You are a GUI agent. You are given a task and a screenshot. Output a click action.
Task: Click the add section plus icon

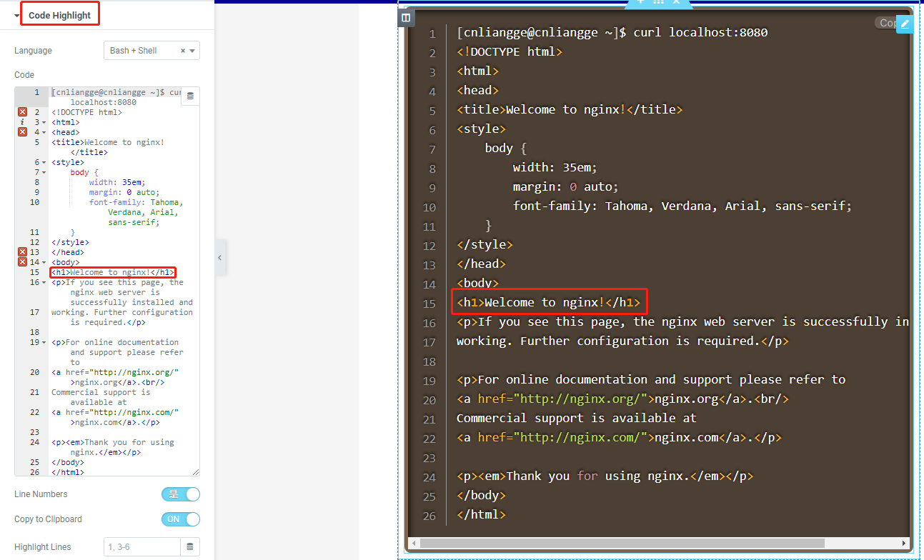(640, 2)
